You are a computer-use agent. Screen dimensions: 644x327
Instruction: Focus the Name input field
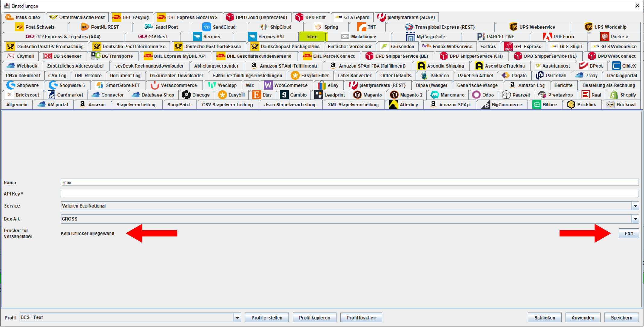(x=350, y=183)
